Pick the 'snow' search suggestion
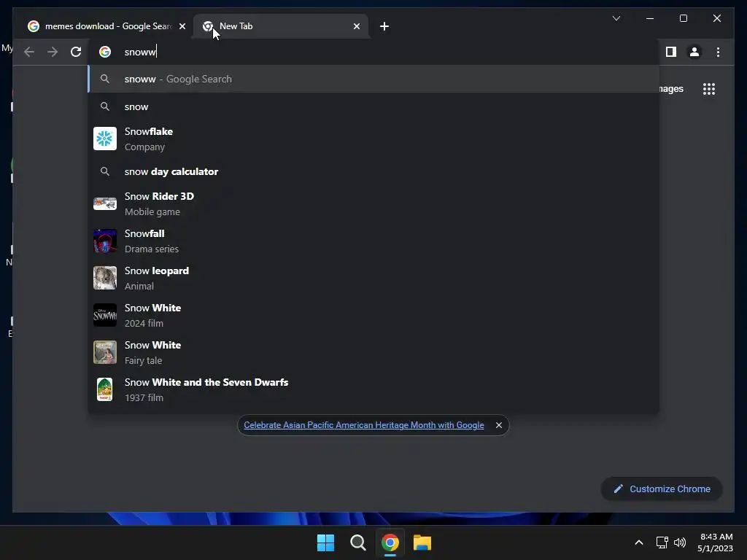The image size is (747, 560). click(x=373, y=106)
